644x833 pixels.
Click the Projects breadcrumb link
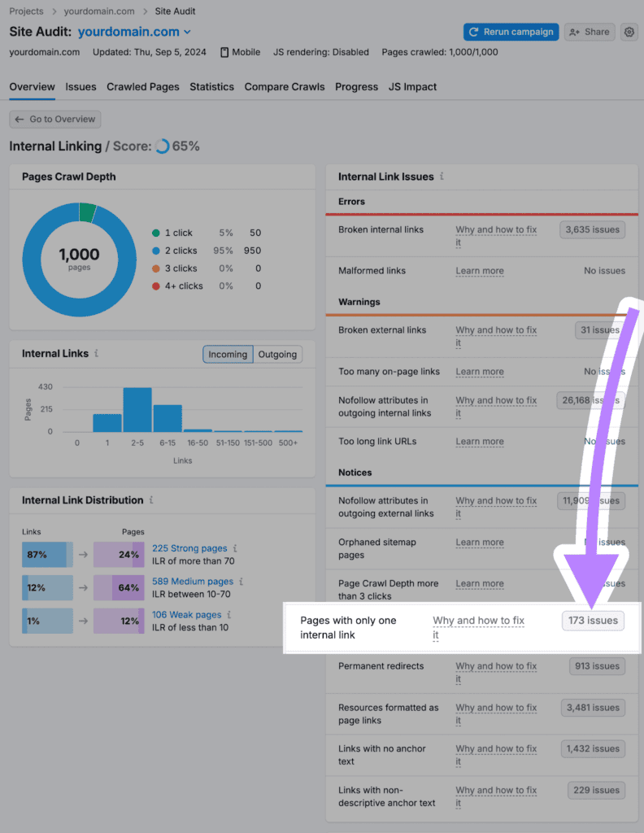click(26, 11)
